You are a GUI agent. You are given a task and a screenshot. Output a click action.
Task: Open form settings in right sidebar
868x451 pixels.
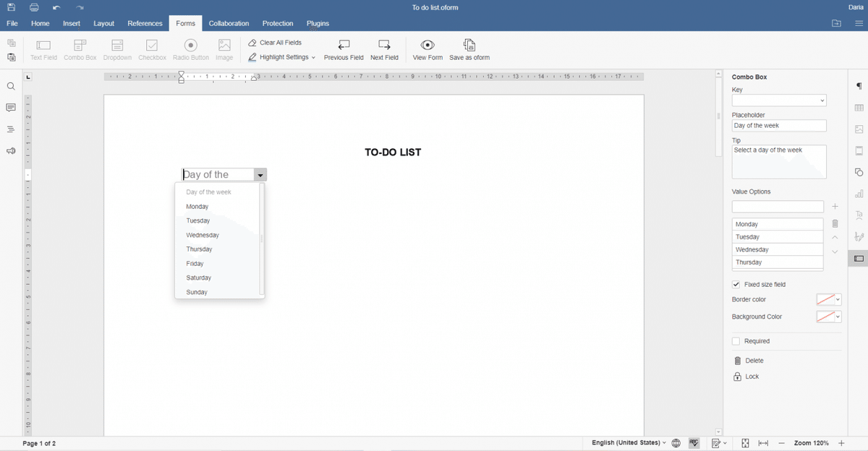click(x=859, y=258)
